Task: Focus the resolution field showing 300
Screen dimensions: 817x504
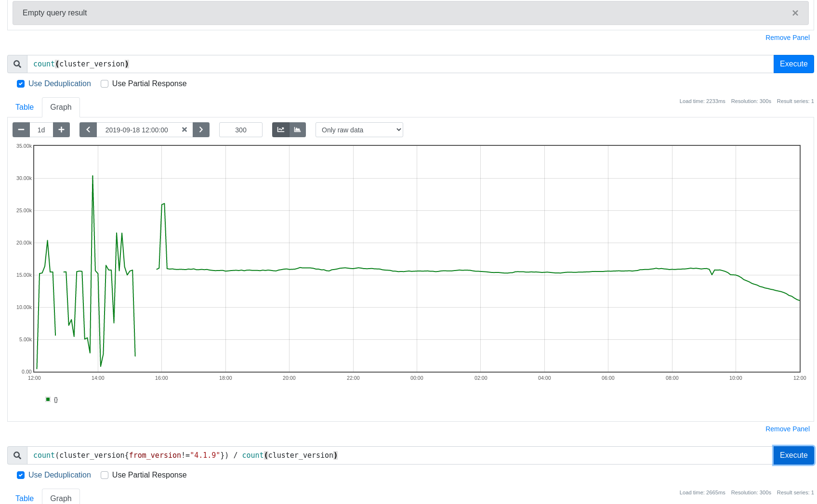Action: click(241, 130)
